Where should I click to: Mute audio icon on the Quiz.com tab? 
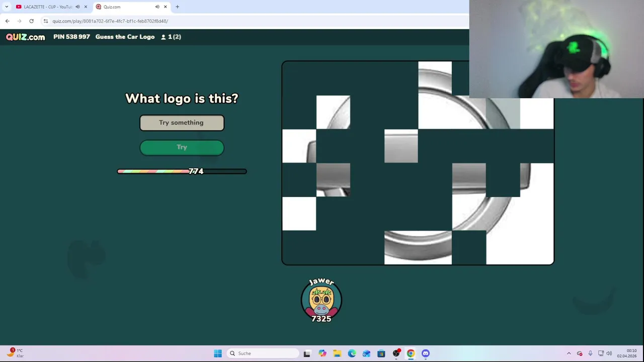[x=157, y=7]
